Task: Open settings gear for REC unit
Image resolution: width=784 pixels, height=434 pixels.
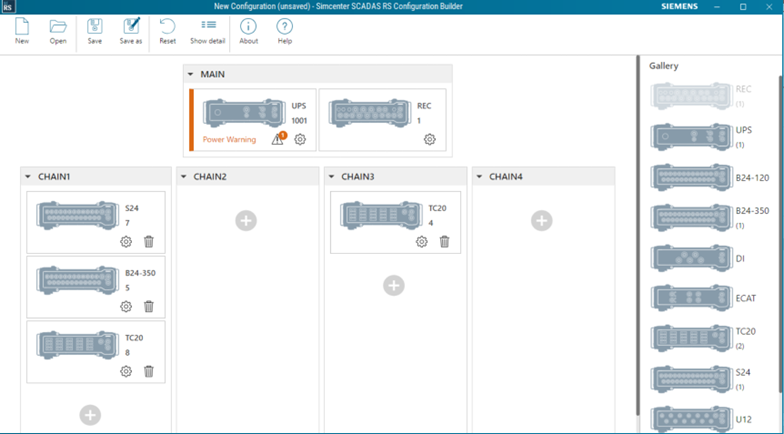Action: click(x=429, y=140)
